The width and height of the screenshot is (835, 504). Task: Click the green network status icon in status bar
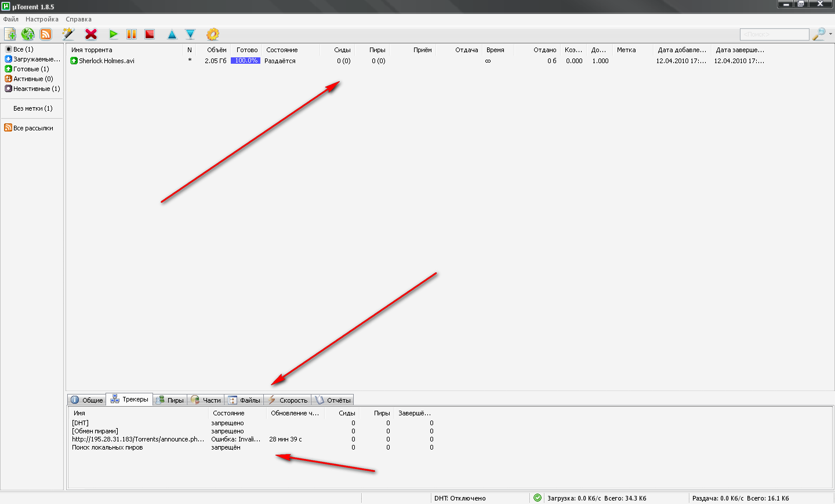538,498
